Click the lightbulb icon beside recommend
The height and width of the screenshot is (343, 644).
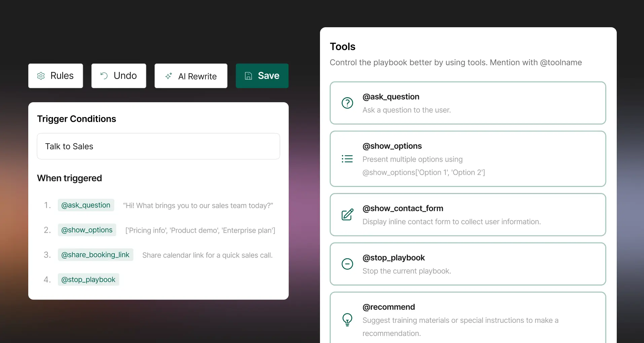[x=347, y=319]
